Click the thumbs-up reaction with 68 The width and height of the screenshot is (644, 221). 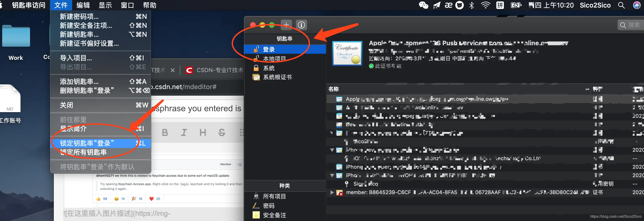tap(102, 199)
